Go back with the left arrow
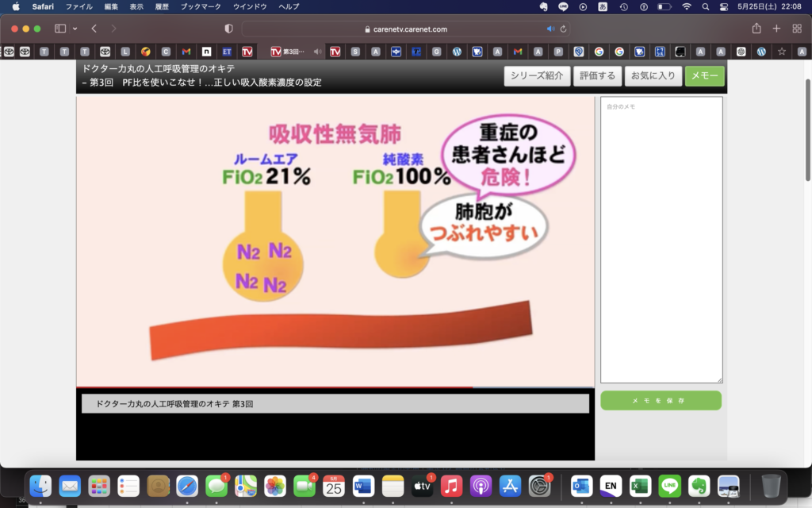Screen dimensions: 812x508 tap(94, 29)
